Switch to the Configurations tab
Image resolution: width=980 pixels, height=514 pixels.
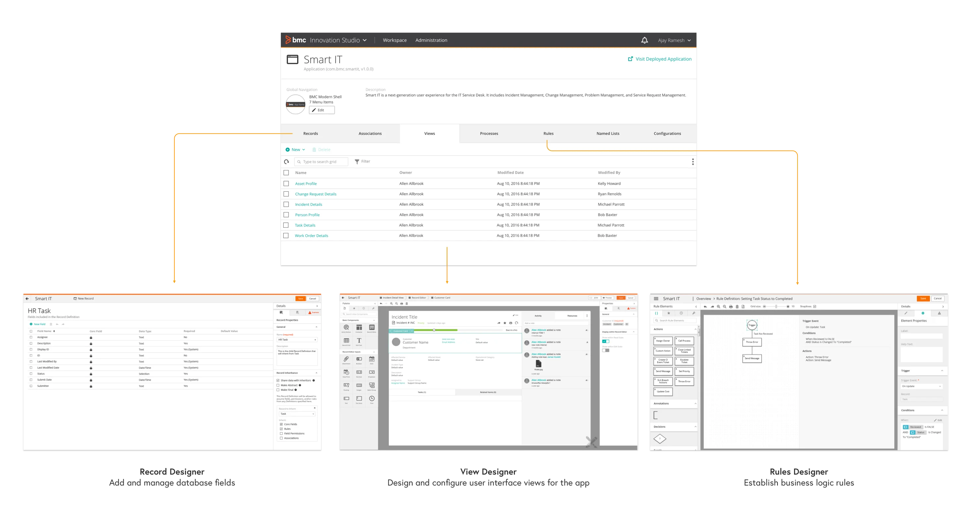(x=667, y=134)
